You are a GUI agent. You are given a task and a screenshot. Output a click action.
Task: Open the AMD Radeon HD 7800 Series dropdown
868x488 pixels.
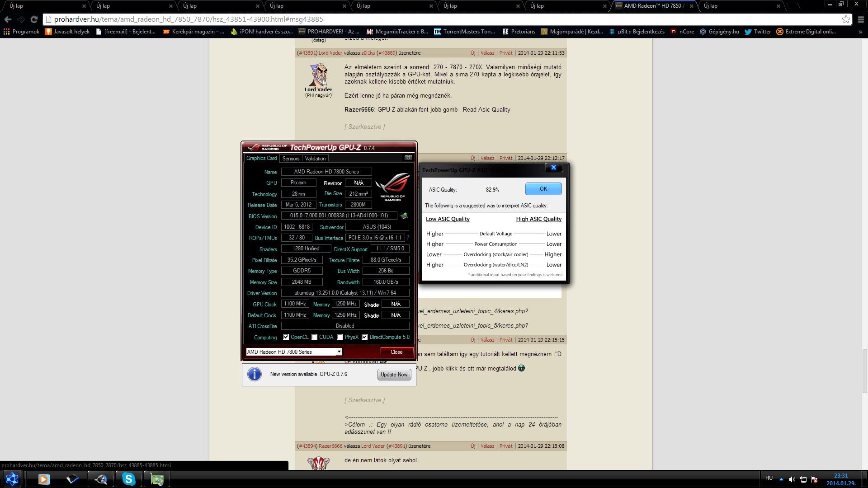coord(294,352)
